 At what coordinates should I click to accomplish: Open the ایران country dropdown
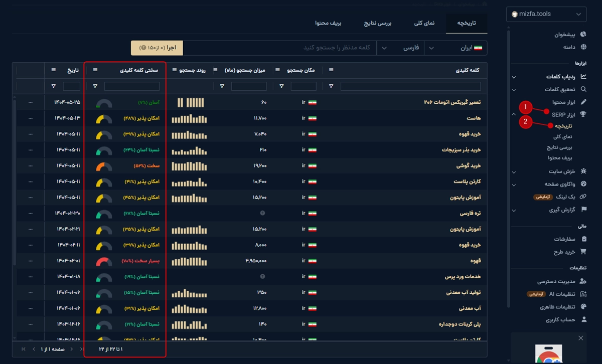pos(456,48)
